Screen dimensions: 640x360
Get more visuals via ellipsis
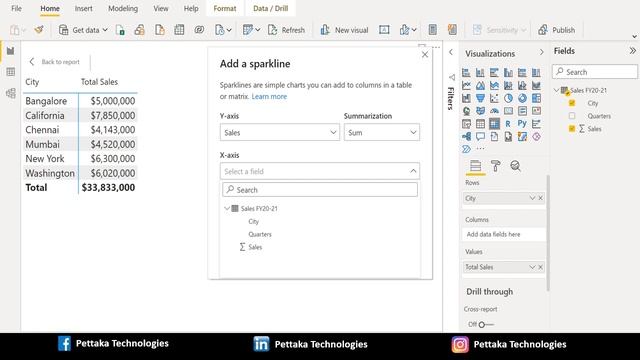coord(480,149)
